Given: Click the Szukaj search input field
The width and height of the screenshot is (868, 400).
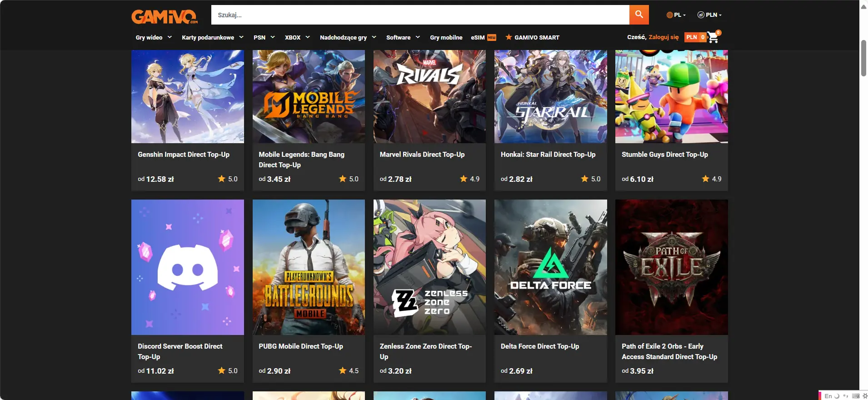Looking at the screenshot, I should pos(420,15).
